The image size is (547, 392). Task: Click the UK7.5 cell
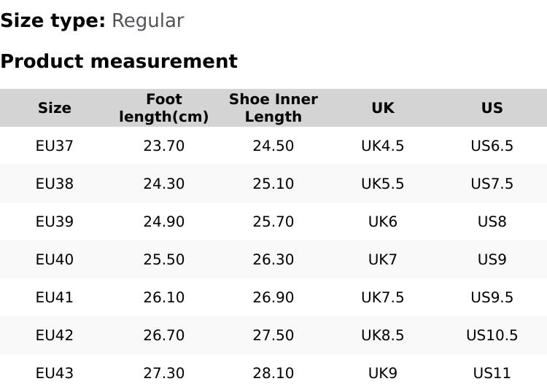point(383,297)
